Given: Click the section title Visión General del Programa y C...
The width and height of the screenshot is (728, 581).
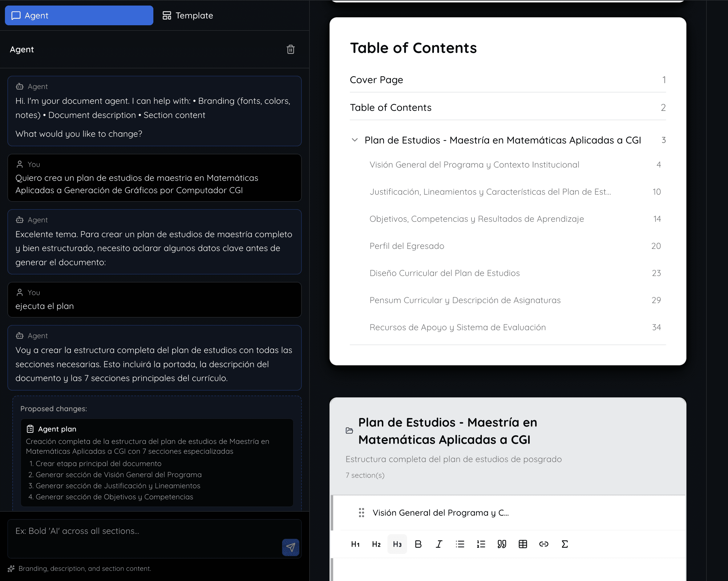Looking at the screenshot, I should pos(441,513).
